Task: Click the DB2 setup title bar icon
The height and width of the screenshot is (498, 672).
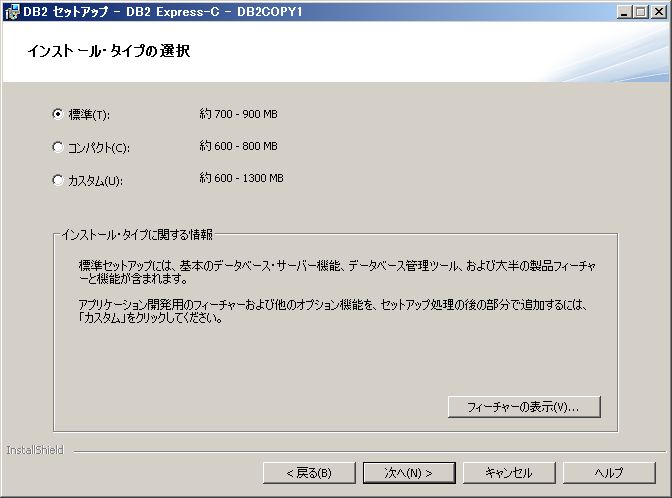Action: point(11,12)
